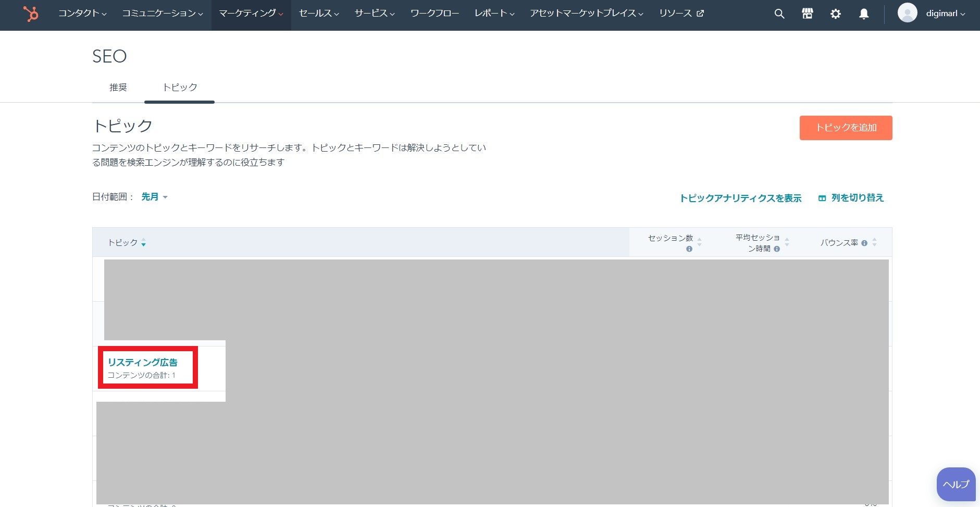Click the user avatar icon

pyautogui.click(x=908, y=13)
